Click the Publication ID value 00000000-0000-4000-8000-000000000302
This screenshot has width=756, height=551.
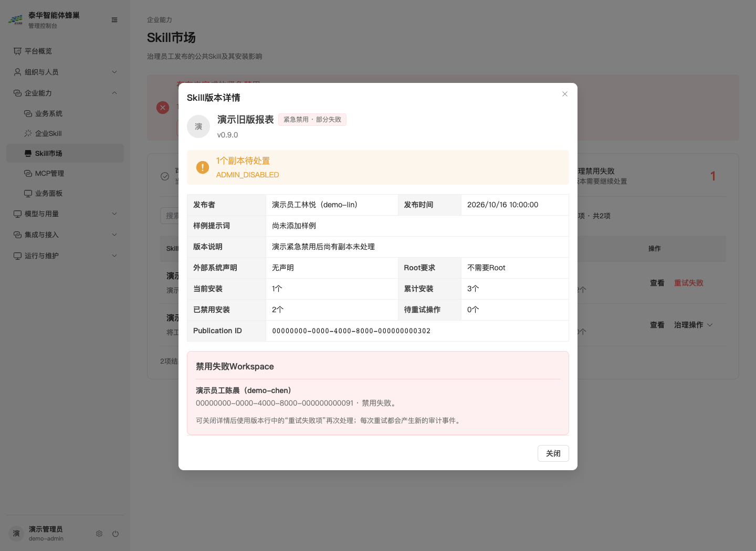tap(351, 331)
